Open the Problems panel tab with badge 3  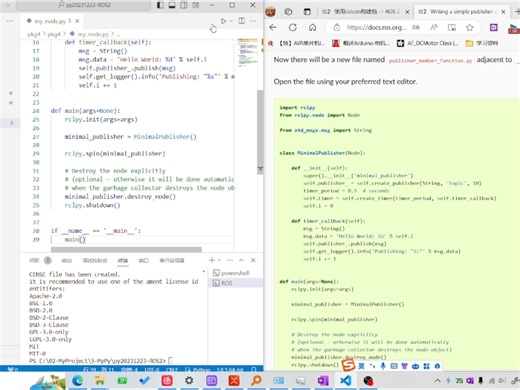point(40,260)
